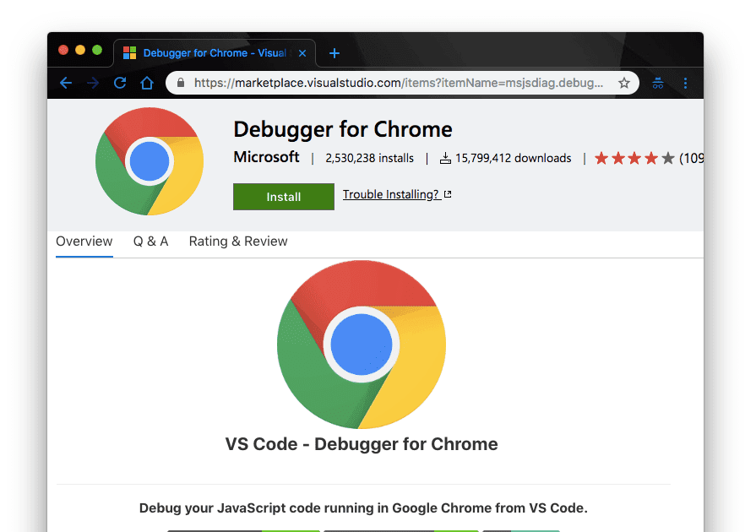Open the review count in parentheses
The image size is (756, 532).
point(692,158)
